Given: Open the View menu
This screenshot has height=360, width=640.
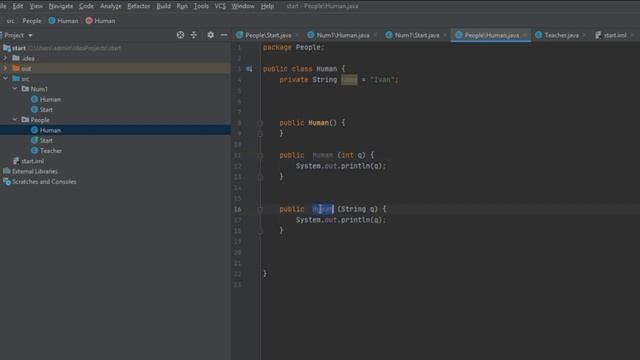Looking at the screenshot, I should click(36, 6).
